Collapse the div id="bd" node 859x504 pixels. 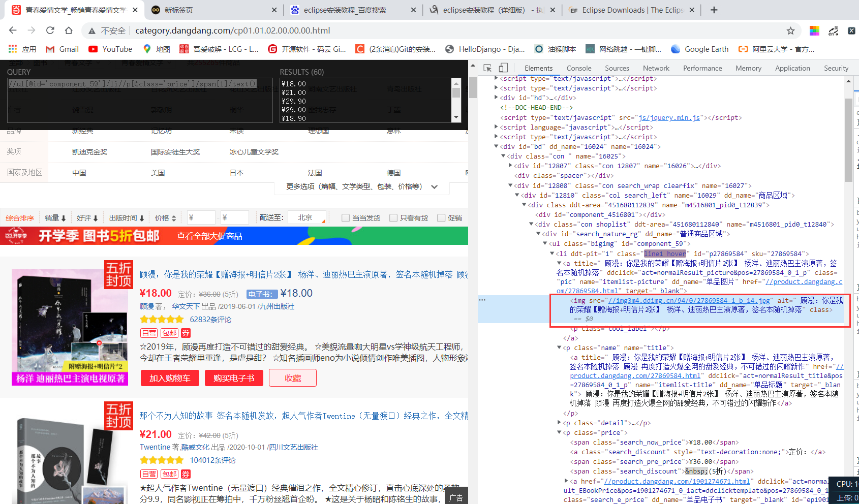[x=496, y=146]
